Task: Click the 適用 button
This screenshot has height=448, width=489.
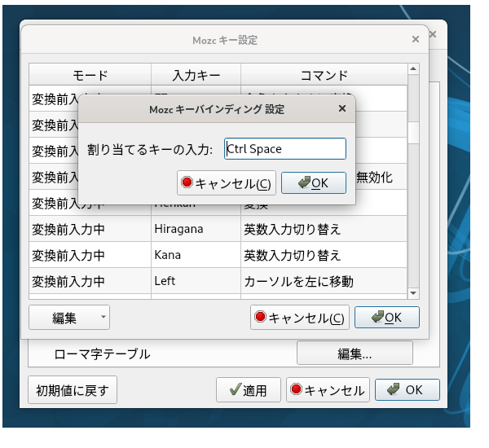Action: 249,389
